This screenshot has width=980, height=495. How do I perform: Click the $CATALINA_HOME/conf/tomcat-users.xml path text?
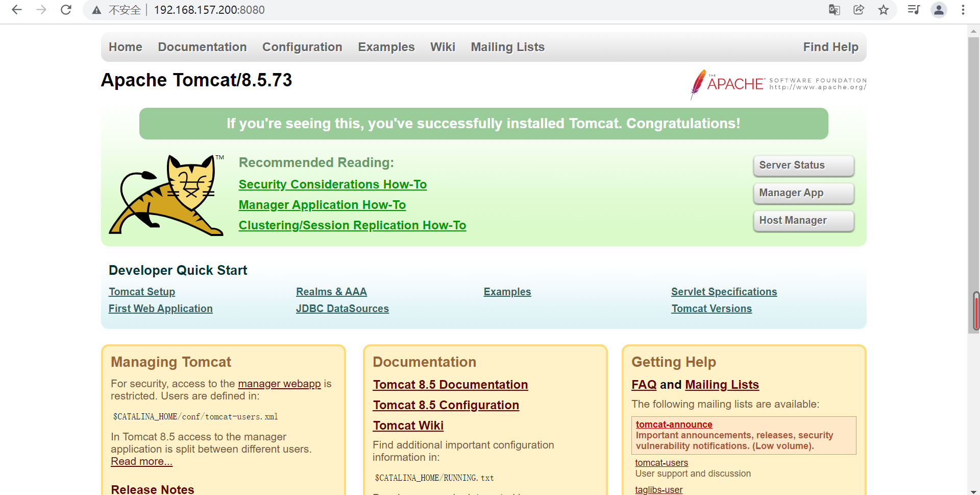tap(195, 417)
